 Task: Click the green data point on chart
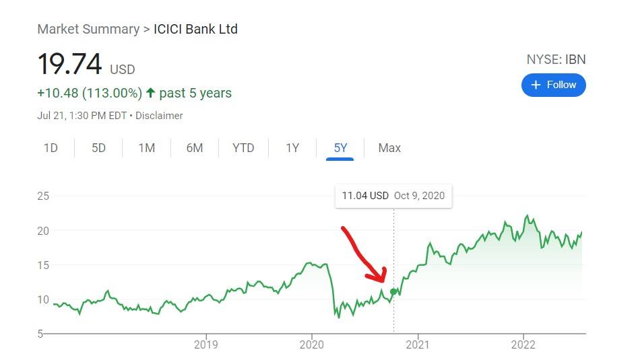click(x=393, y=291)
